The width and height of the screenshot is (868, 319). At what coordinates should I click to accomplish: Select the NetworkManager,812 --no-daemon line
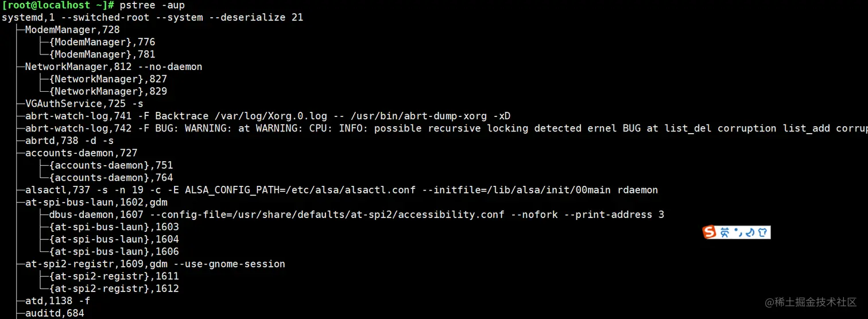114,67
